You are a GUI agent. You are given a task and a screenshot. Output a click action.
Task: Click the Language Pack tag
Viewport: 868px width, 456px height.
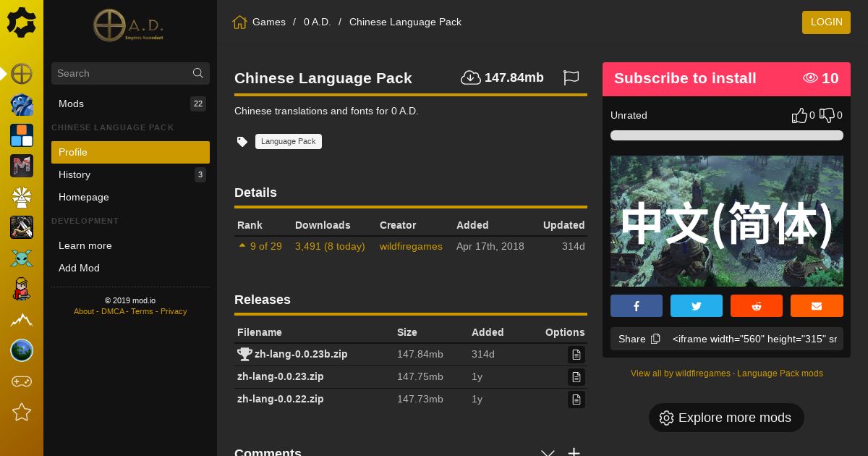pyautogui.click(x=289, y=142)
